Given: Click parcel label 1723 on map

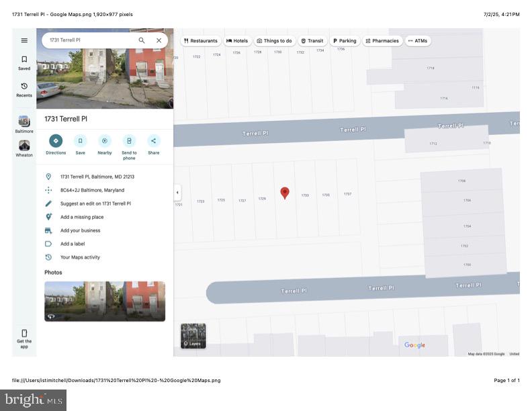Looking at the screenshot, I should pos(201,201).
